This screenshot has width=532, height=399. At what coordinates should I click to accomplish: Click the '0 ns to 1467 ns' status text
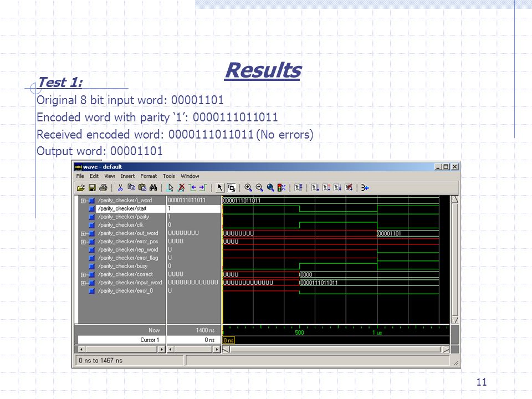[x=100, y=361]
